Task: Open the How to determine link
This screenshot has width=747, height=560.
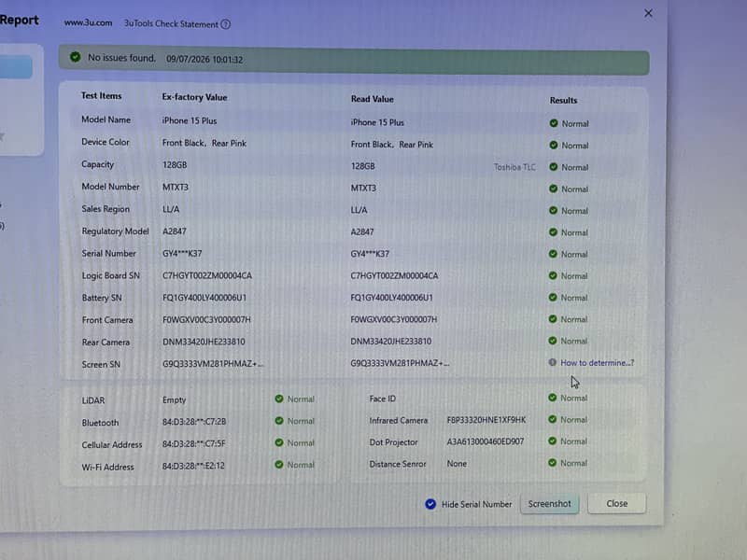Action: pyautogui.click(x=597, y=363)
